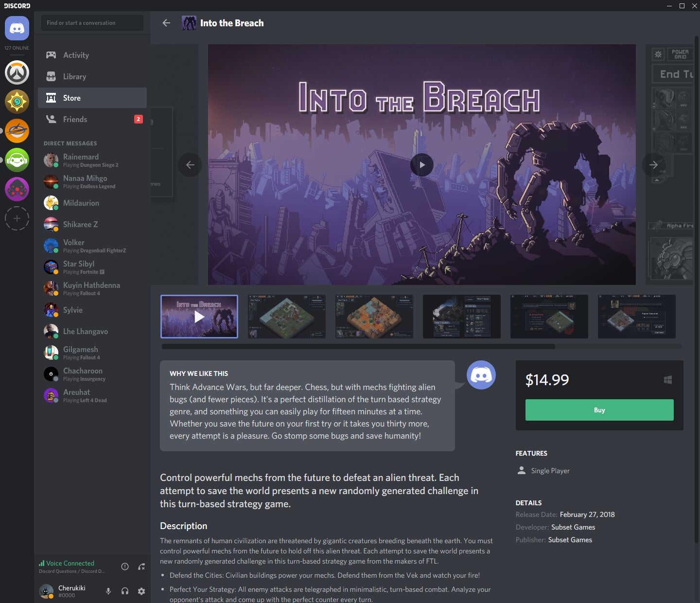The image size is (700, 603).
Task: Play the Into the Breach trailer
Action: click(x=421, y=165)
